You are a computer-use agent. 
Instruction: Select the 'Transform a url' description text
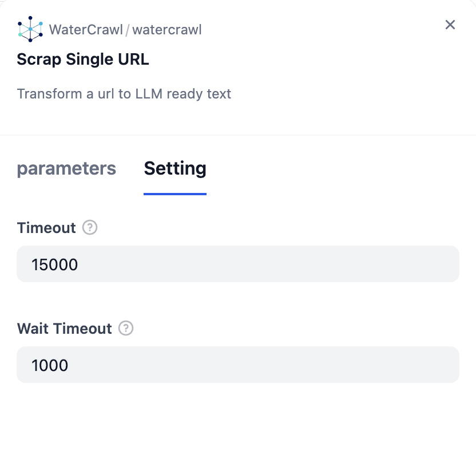click(124, 94)
